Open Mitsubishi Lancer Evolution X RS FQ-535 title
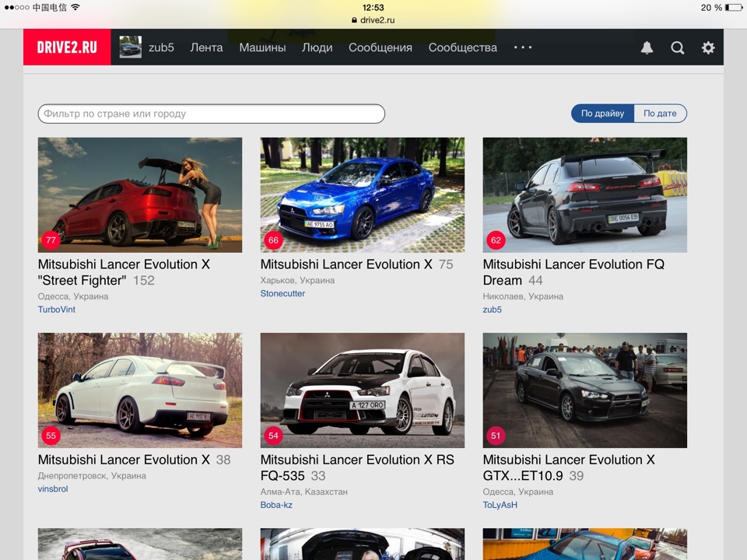This screenshot has height=560, width=747. (357, 467)
